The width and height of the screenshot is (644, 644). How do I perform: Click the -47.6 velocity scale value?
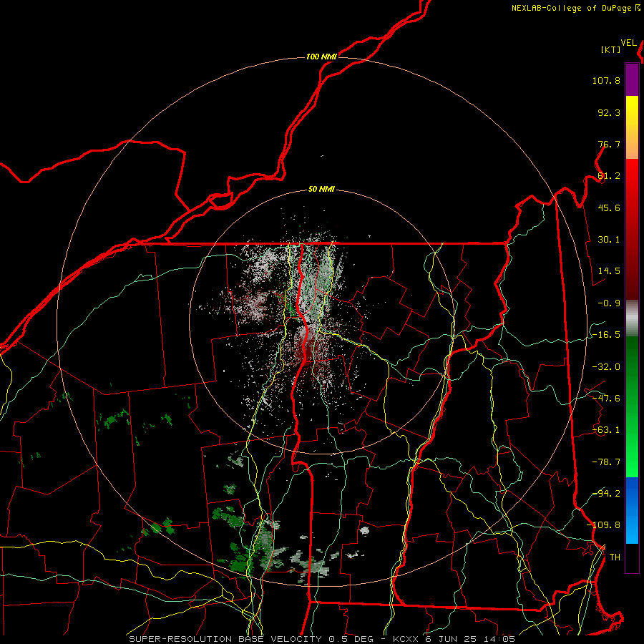(606, 399)
